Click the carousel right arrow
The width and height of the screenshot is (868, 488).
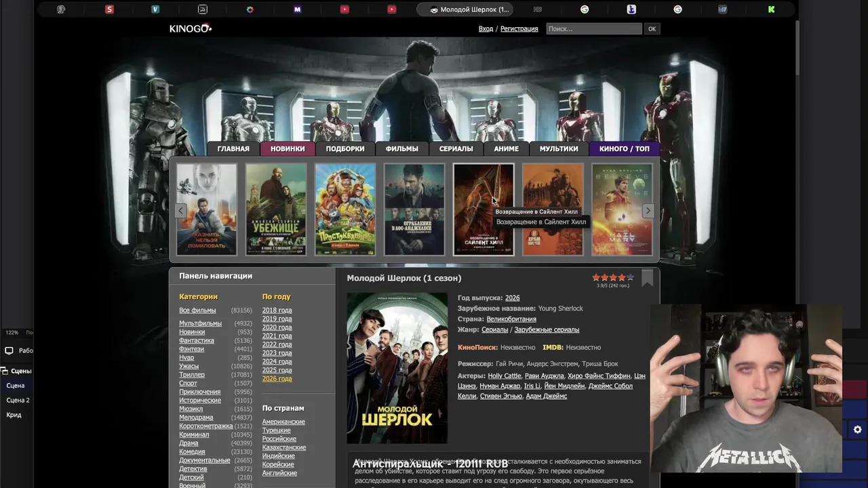point(648,211)
